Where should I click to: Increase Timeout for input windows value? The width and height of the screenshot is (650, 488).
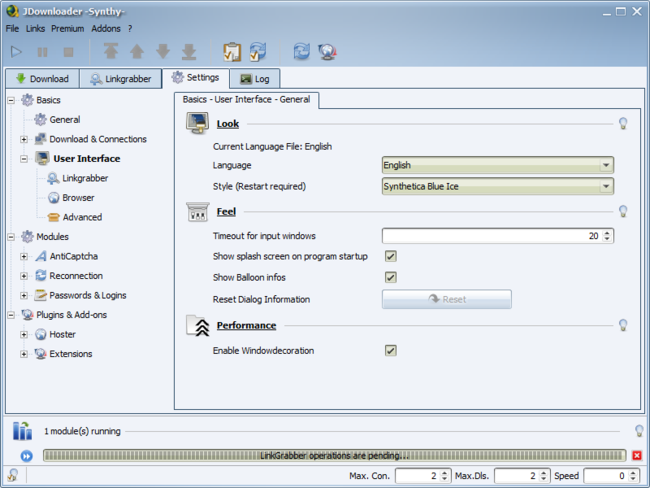[607, 233]
